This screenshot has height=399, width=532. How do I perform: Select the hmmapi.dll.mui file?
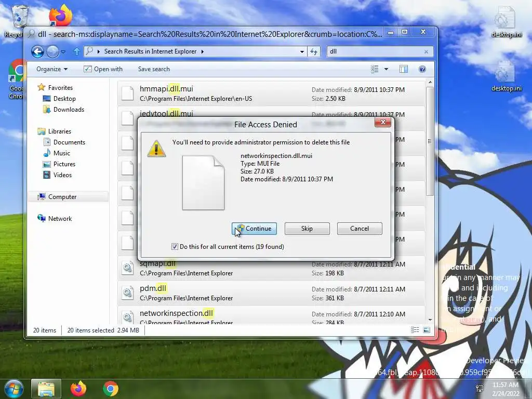click(271, 94)
